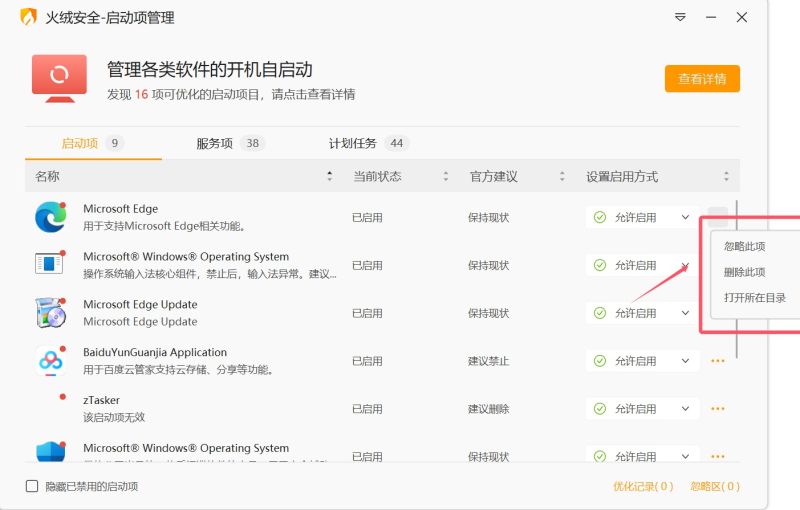Check 隐藏已禁用的启动项 checkbox
This screenshot has width=800, height=510.
[x=32, y=486]
